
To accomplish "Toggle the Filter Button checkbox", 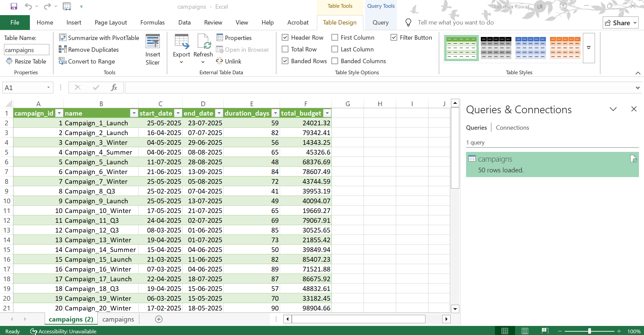I will 394,38.
